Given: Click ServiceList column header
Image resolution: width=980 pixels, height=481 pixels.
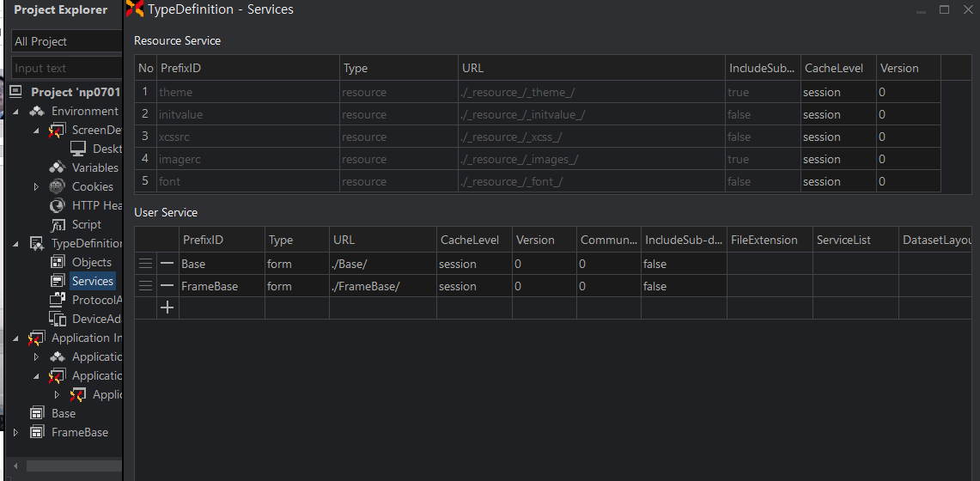Looking at the screenshot, I should point(855,240).
